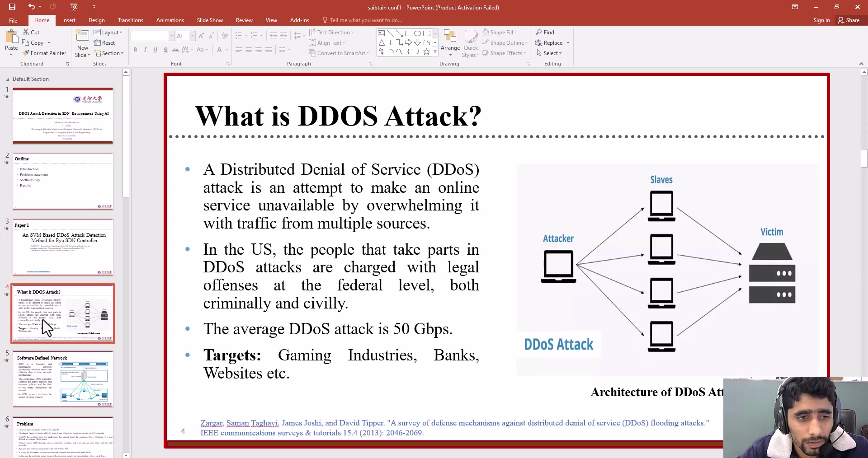Viewport: 868px width, 458px height.
Task: Open the Review ribbon tab
Action: click(244, 20)
